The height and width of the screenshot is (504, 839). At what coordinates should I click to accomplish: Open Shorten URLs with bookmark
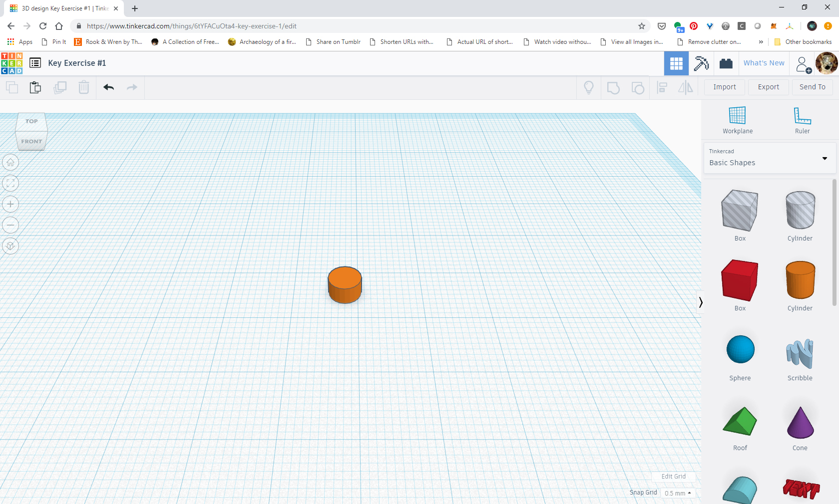point(401,42)
